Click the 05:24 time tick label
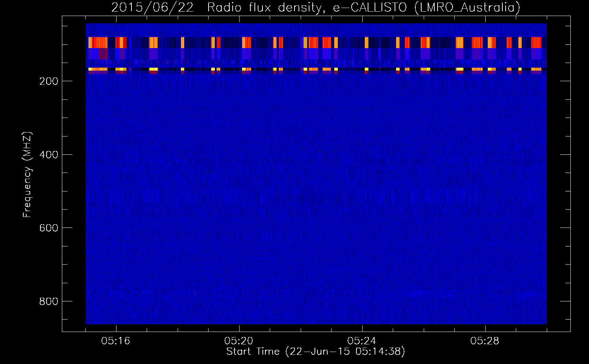Image resolution: width=589 pixels, height=364 pixels. 362,341
